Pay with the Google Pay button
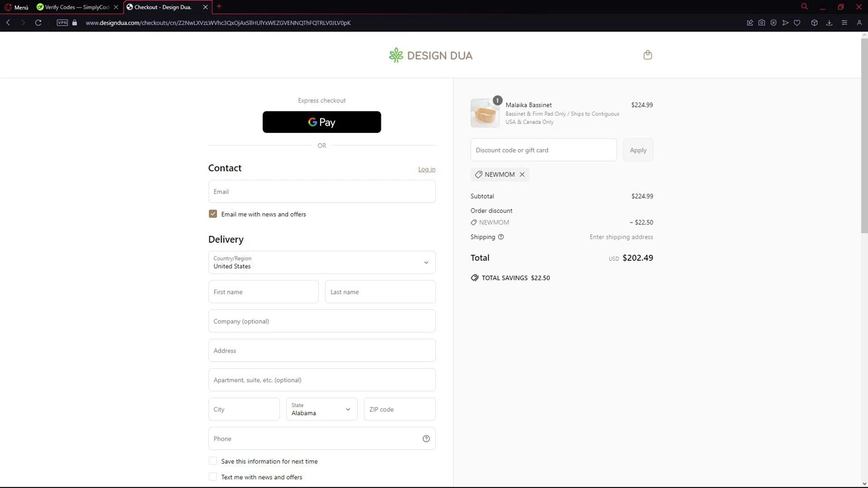The image size is (868, 488). click(x=322, y=122)
